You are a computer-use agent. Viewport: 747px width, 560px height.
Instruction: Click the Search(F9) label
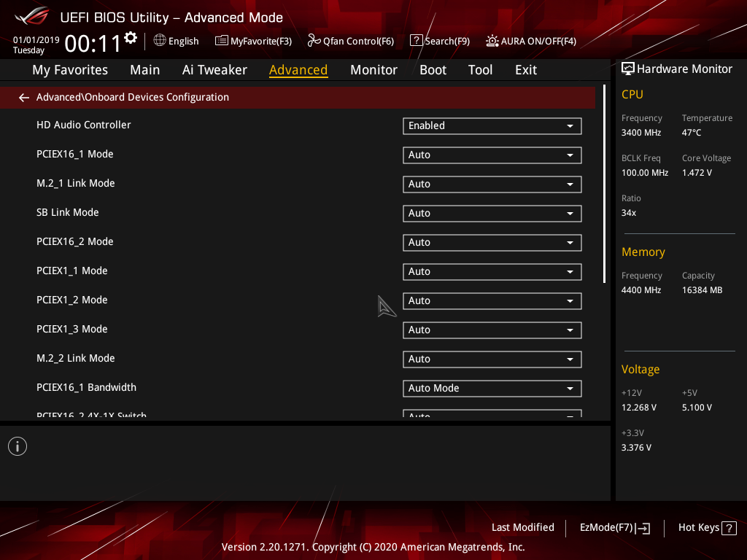click(447, 42)
